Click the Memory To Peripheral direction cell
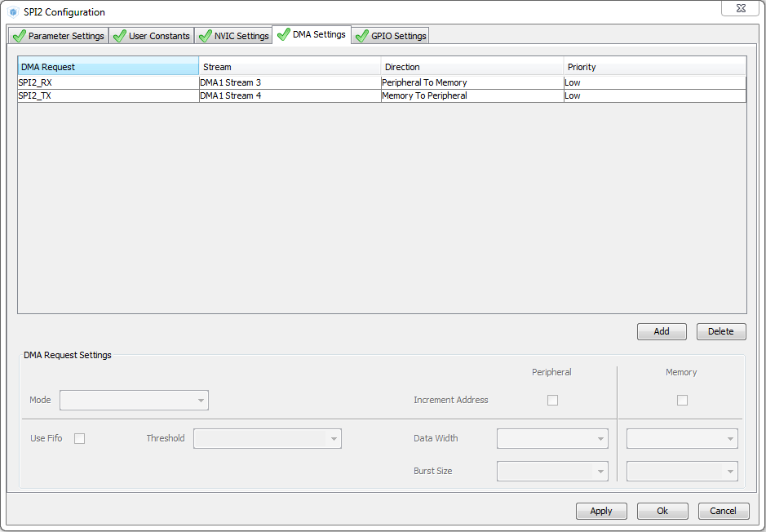Viewport: 766px width, 532px height. pyautogui.click(x=472, y=95)
